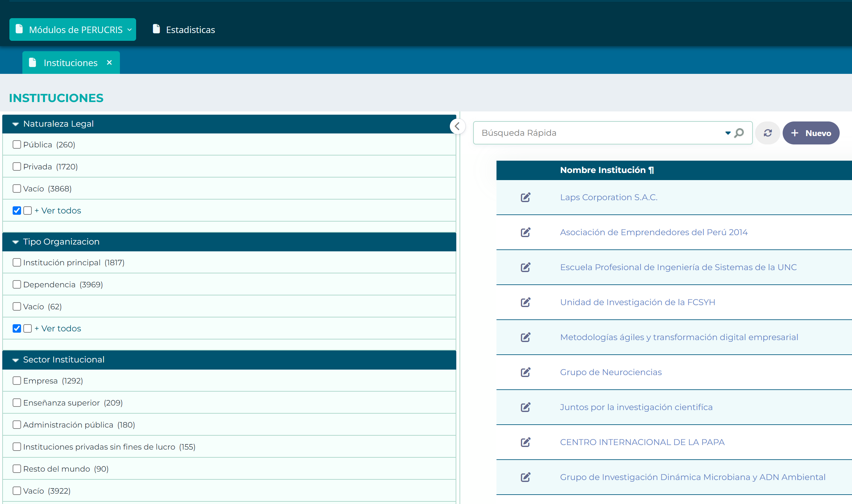Check the Vacío (3922) checkbox under Sector Institucional
Image resolution: width=852 pixels, height=504 pixels.
(17, 491)
